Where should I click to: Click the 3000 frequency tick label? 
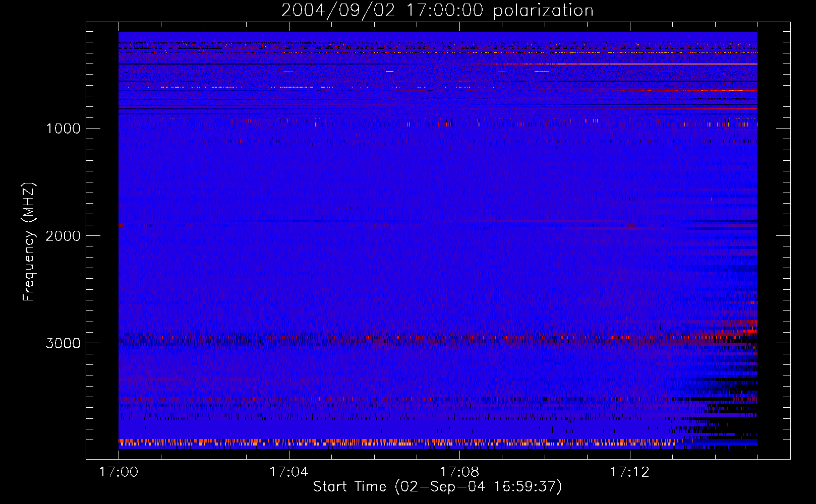[x=63, y=343]
